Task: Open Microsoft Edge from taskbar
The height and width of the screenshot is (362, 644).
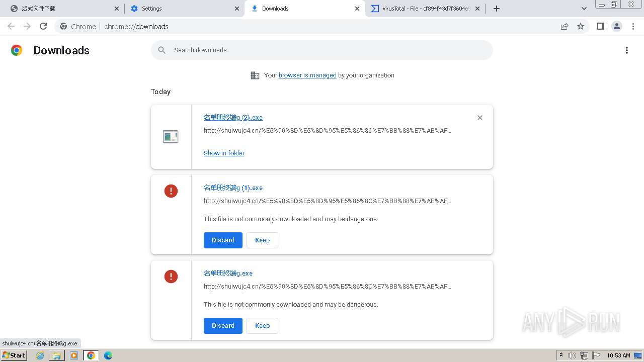Action: (108, 355)
